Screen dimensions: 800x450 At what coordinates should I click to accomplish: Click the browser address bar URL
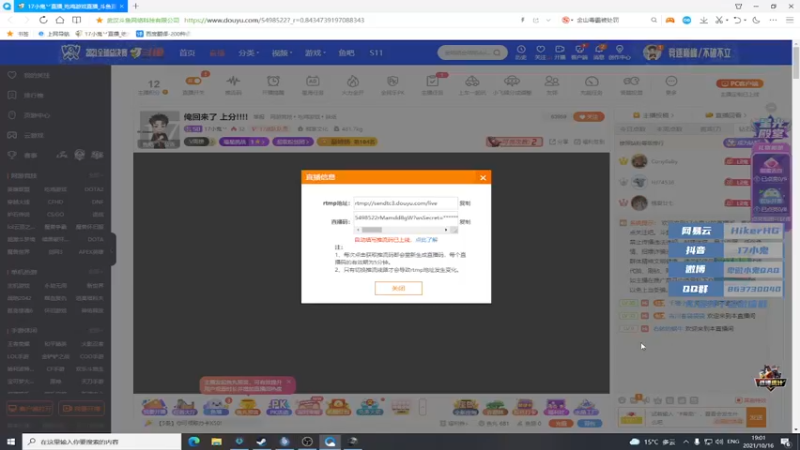click(x=274, y=20)
